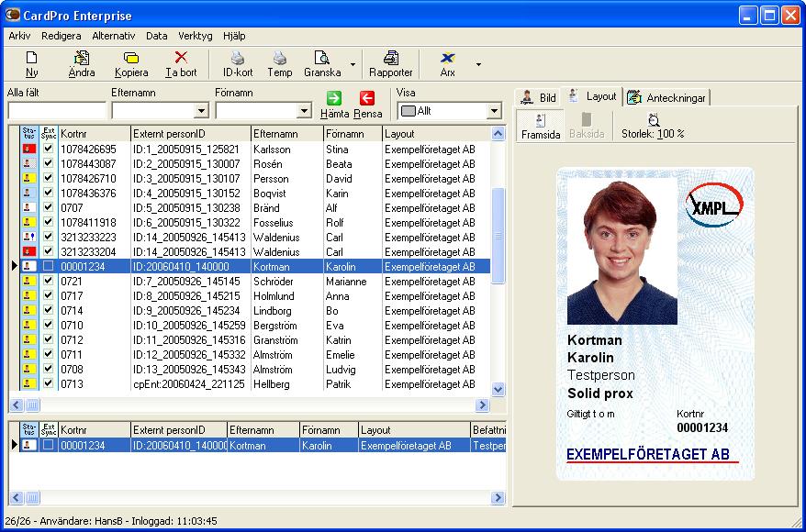Check Ext Sync in lower detail table row
The image size is (806, 532).
pos(49,445)
